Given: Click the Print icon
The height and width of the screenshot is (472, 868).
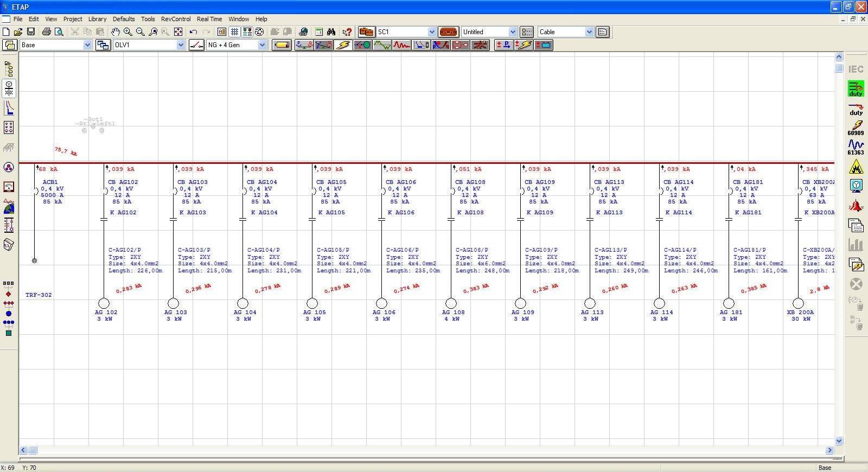Looking at the screenshot, I should 47,32.
